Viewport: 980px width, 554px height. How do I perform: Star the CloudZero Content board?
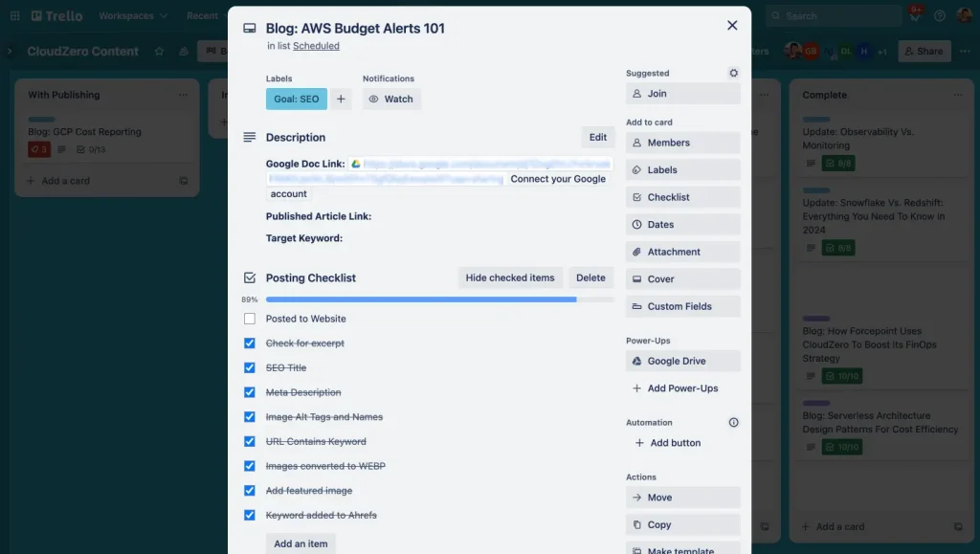(x=159, y=52)
